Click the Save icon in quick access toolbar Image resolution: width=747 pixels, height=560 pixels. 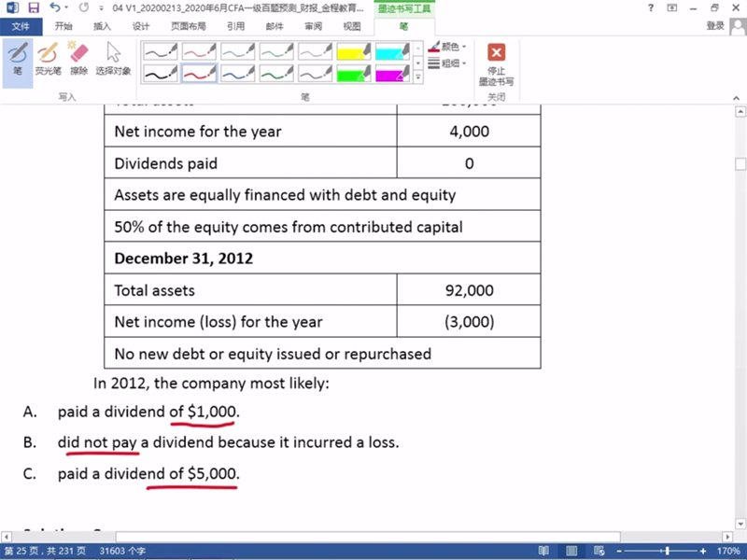33,7
